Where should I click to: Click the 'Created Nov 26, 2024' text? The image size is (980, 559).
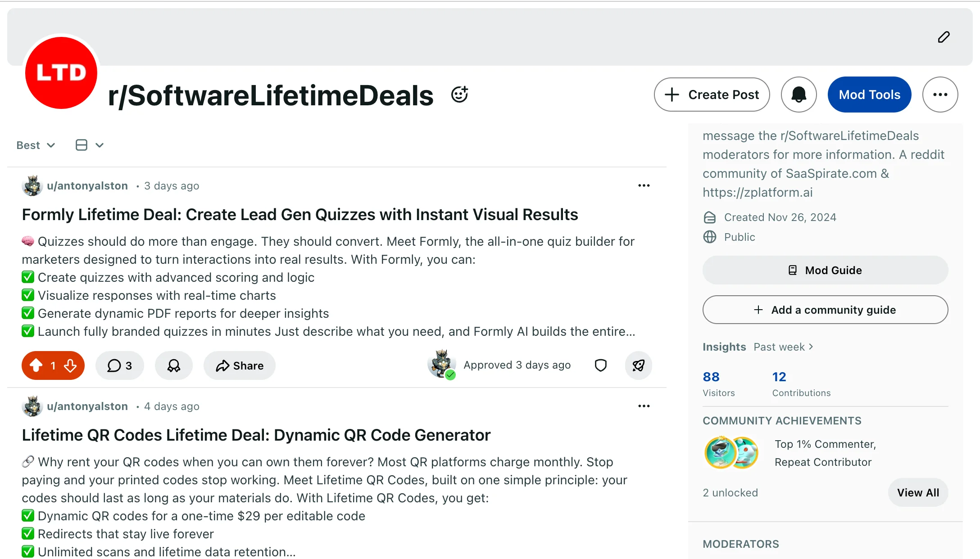pyautogui.click(x=780, y=217)
